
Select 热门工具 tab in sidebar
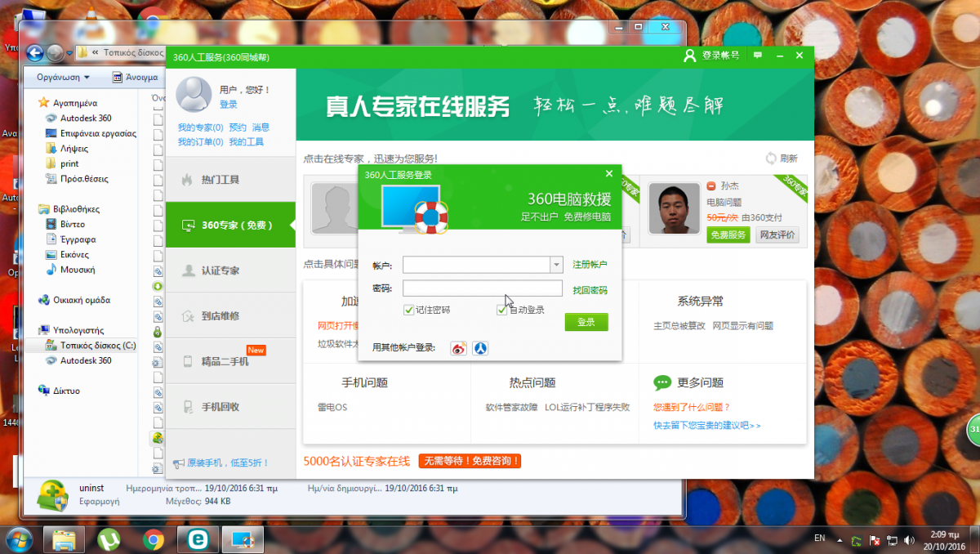(x=230, y=180)
